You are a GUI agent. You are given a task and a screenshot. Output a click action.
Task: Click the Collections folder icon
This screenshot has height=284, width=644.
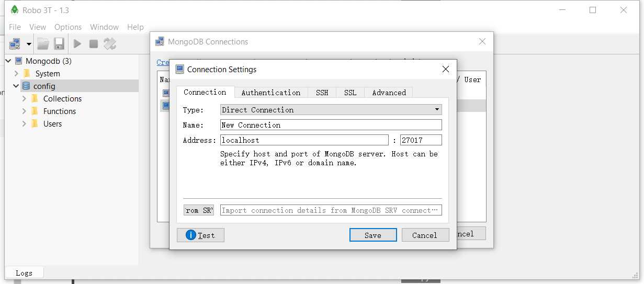35,98
